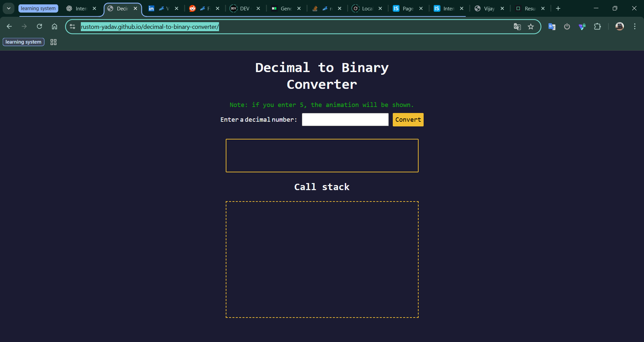Restore down the browser window

point(615,8)
